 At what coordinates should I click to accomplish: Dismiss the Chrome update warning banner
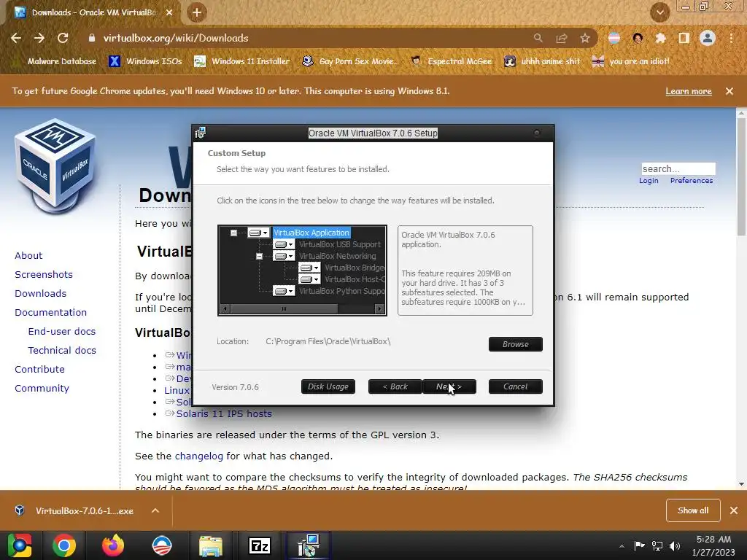tap(729, 91)
